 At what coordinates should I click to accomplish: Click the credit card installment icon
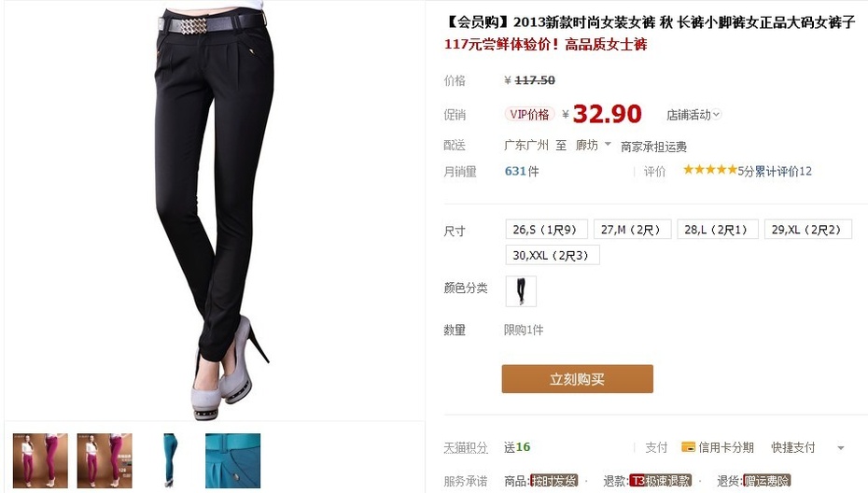[x=688, y=447]
